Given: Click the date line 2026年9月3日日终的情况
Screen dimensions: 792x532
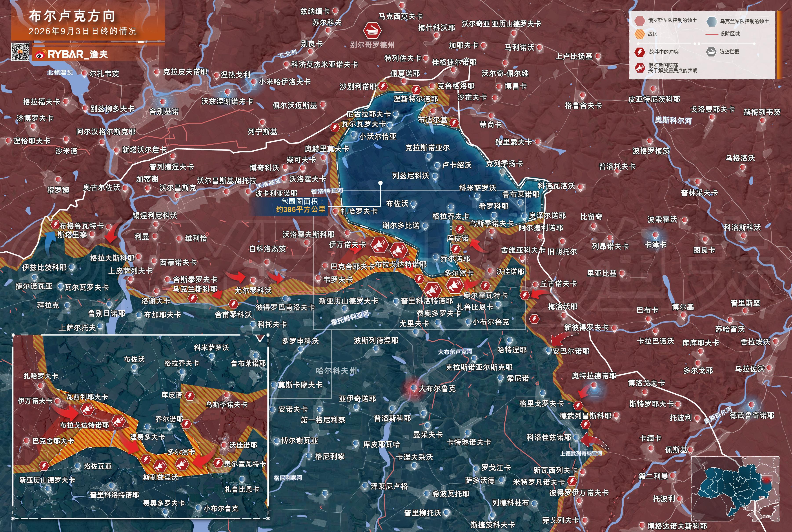Looking at the screenshot, I should 83,31.
